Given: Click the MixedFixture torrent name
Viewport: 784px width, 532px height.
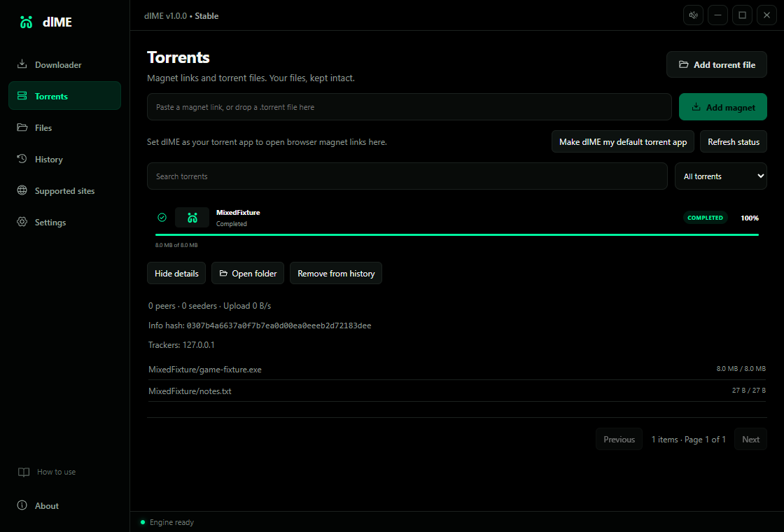Looking at the screenshot, I should click(238, 213).
